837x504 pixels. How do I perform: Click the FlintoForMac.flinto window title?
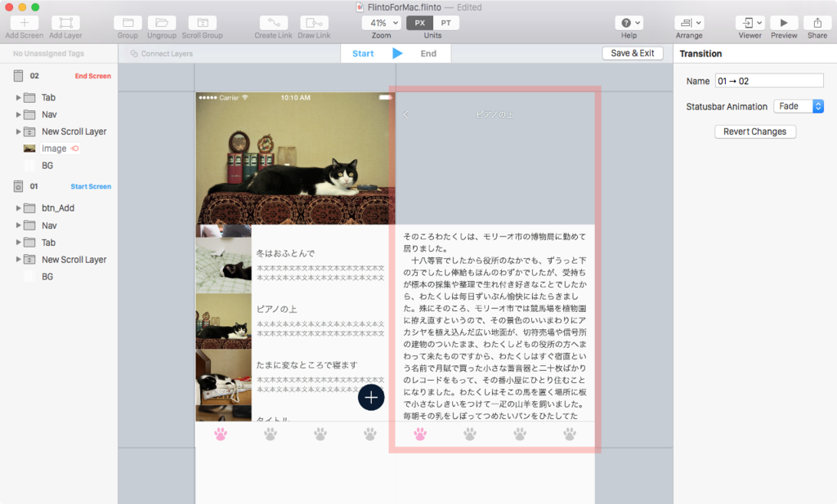[404, 7]
